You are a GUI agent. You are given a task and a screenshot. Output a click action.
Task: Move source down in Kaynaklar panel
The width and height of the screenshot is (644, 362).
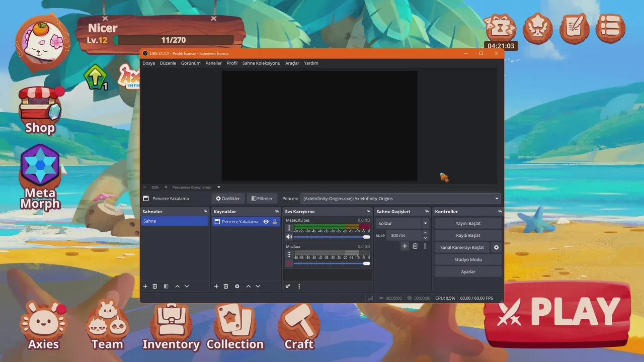(x=258, y=286)
